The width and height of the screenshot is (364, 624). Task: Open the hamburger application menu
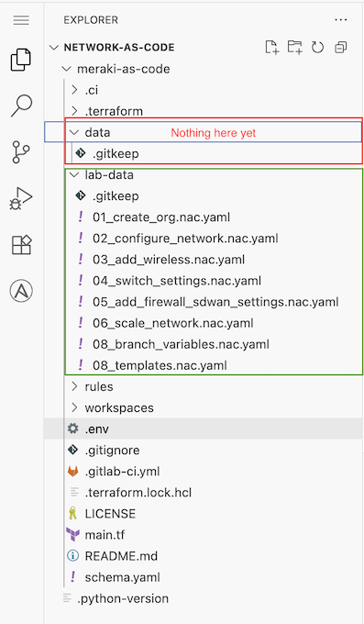coord(21,20)
